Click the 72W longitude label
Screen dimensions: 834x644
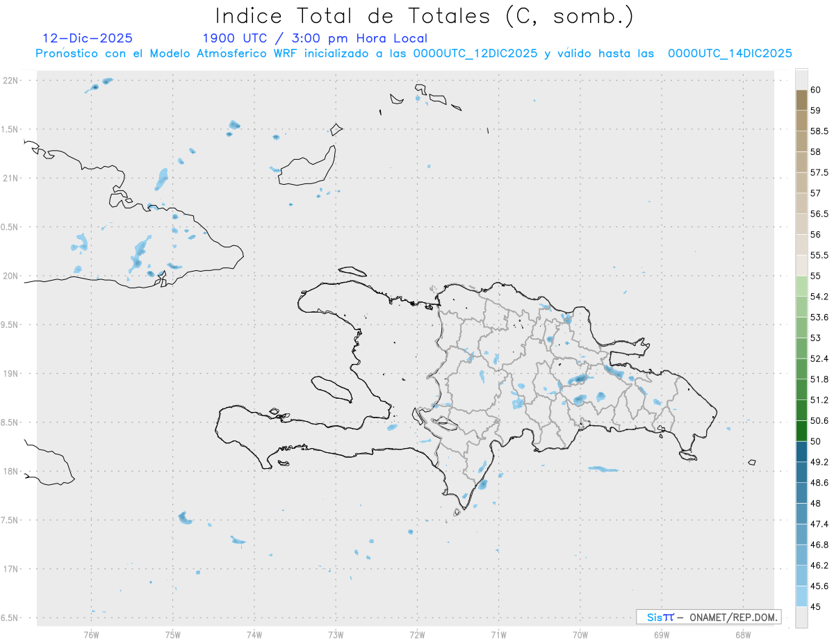[417, 634]
